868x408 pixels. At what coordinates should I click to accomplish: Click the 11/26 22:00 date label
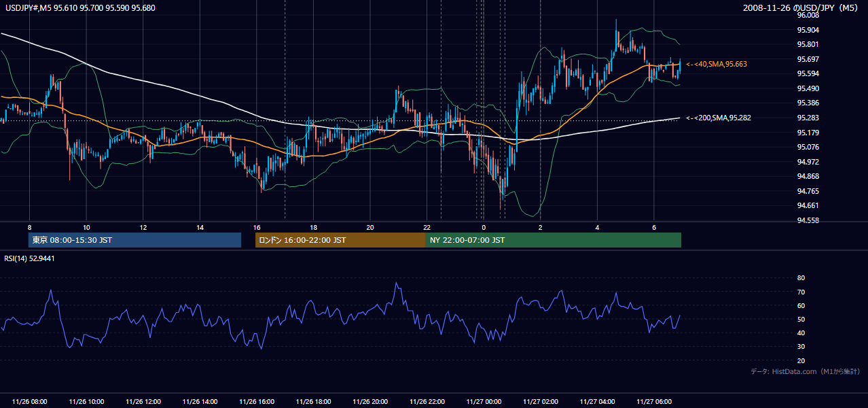click(427, 402)
